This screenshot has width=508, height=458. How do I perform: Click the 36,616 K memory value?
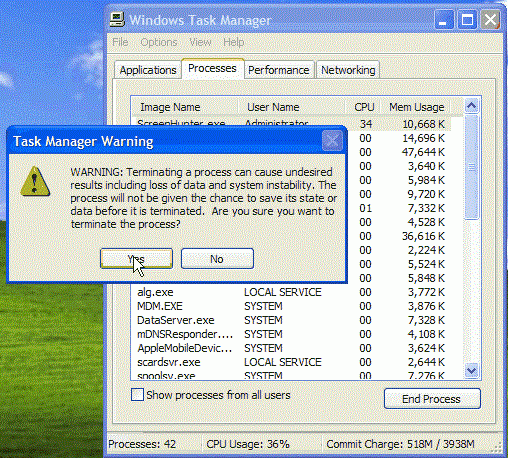(423, 236)
